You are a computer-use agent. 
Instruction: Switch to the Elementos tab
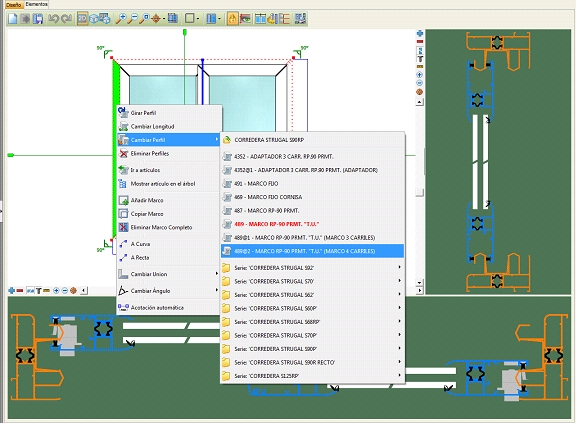[x=36, y=4]
